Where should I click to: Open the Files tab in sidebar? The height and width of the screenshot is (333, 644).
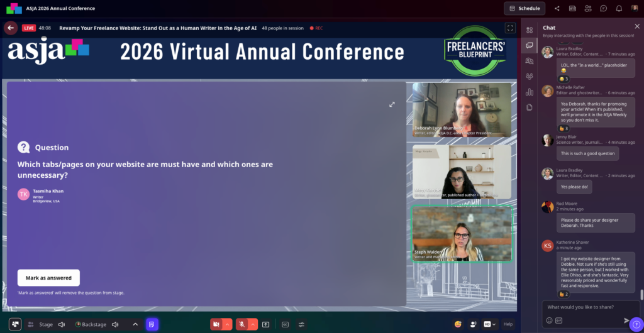[530, 107]
